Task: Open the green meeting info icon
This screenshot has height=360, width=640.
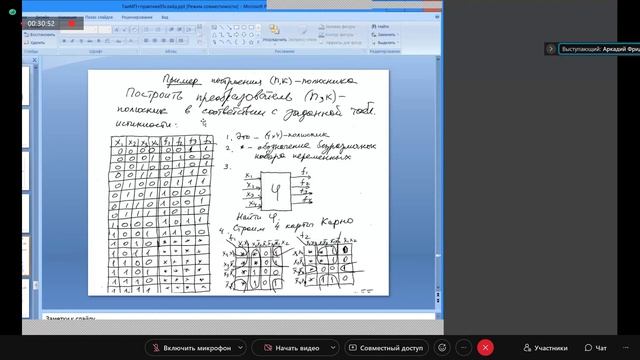Action: [13, 12]
